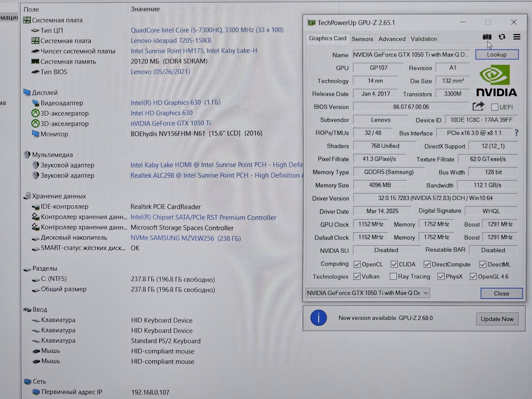
Task: Switch to the Sensors tab
Action: [x=362, y=39]
